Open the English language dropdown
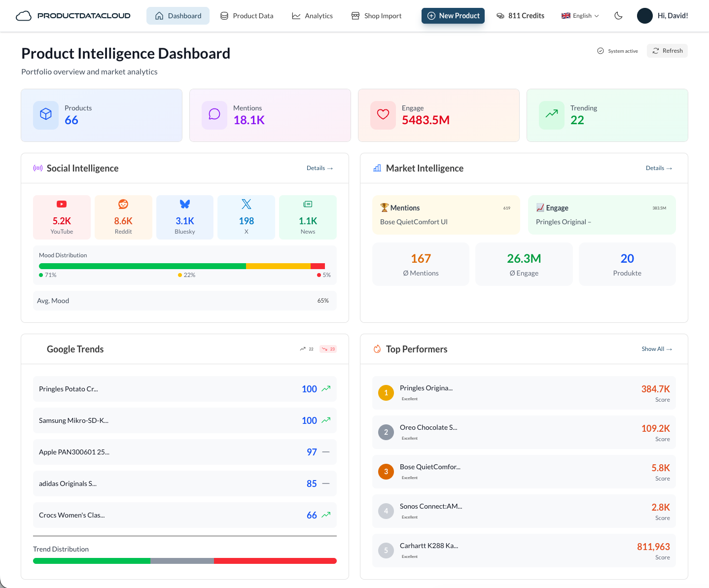Viewport: 709px width, 588px height. click(x=580, y=16)
